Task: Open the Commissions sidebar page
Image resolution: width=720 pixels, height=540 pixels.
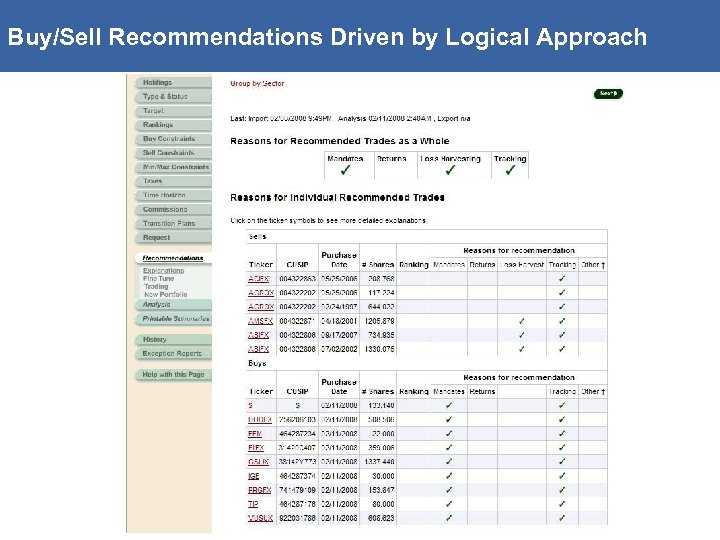Action: (x=174, y=209)
